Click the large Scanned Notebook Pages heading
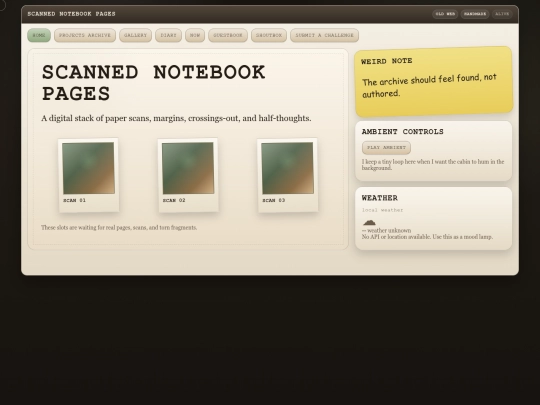540x405 pixels. (x=154, y=83)
